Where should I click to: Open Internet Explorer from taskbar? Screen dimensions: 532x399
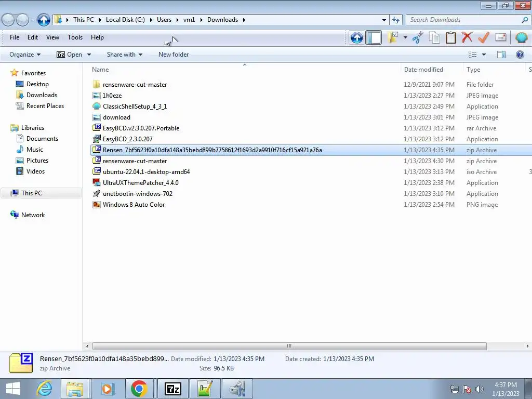45,389
